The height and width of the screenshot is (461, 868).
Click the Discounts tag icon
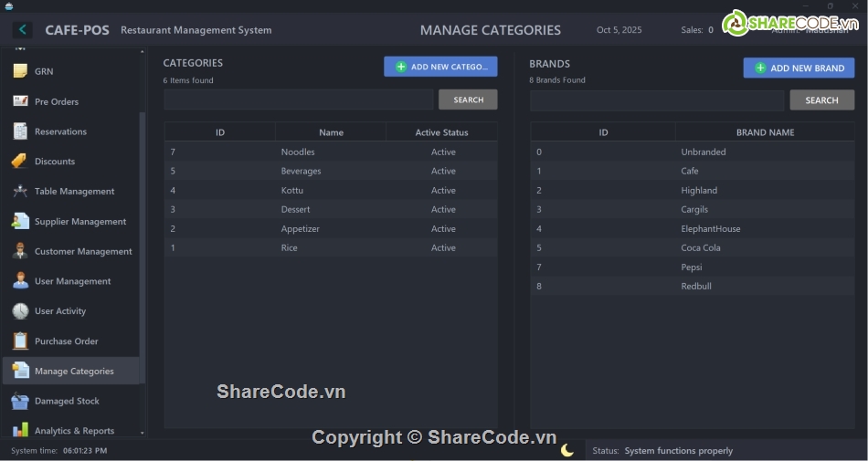point(20,162)
